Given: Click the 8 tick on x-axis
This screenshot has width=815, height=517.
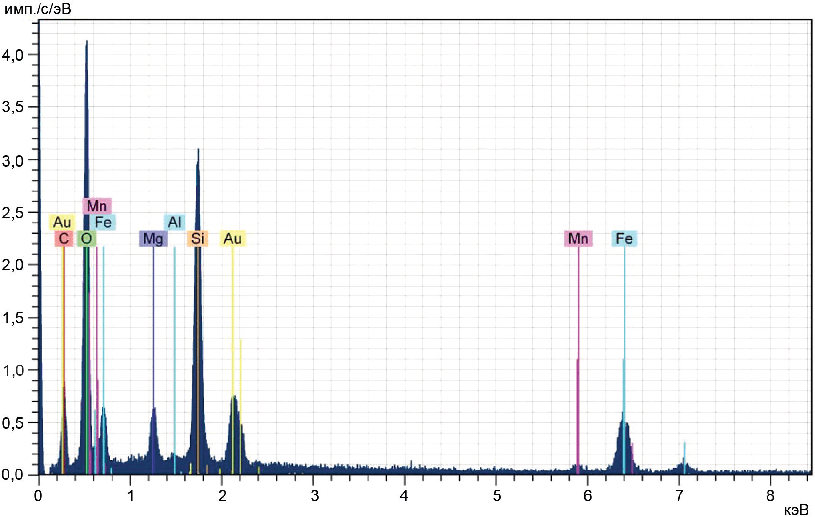Looking at the screenshot, I should pos(771,492).
